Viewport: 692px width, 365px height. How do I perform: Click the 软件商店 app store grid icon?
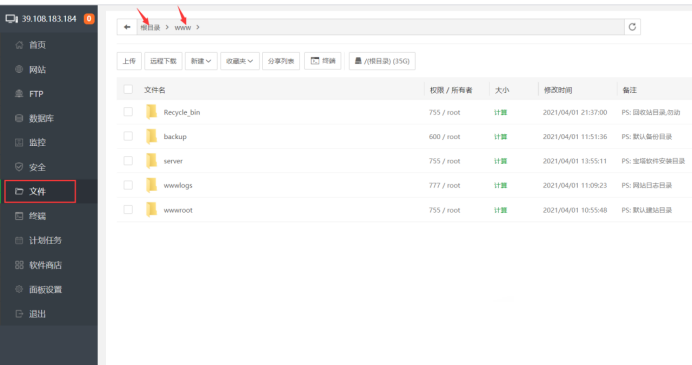(19, 265)
